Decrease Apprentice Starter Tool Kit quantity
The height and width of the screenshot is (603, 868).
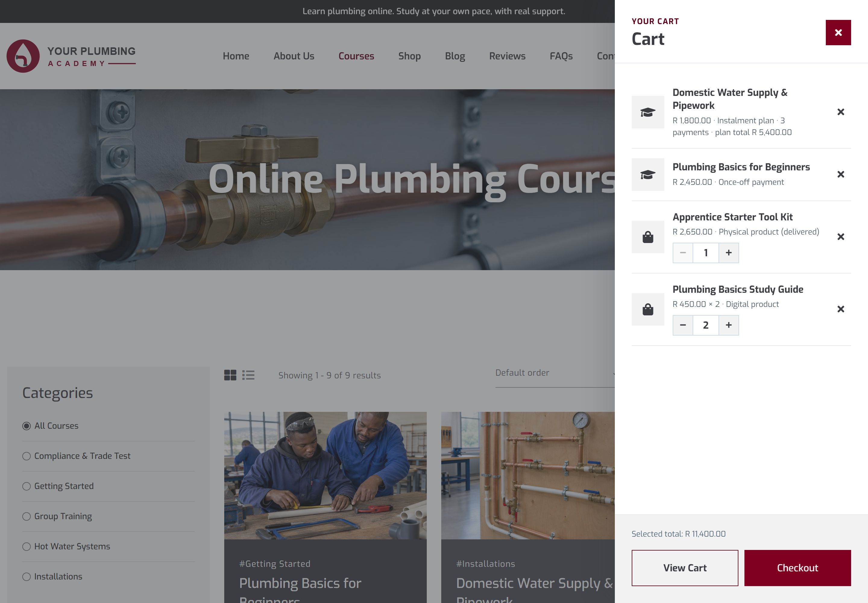click(683, 253)
